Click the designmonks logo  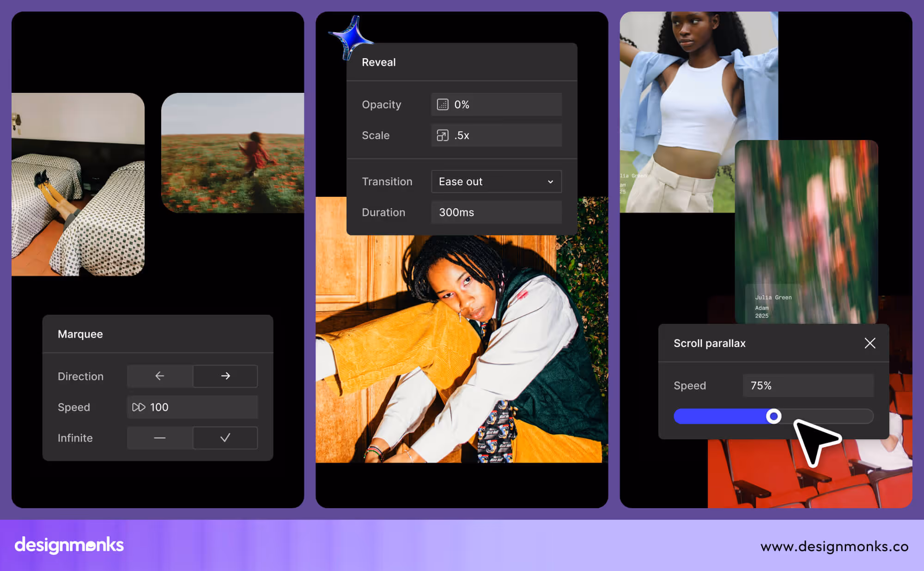69,545
